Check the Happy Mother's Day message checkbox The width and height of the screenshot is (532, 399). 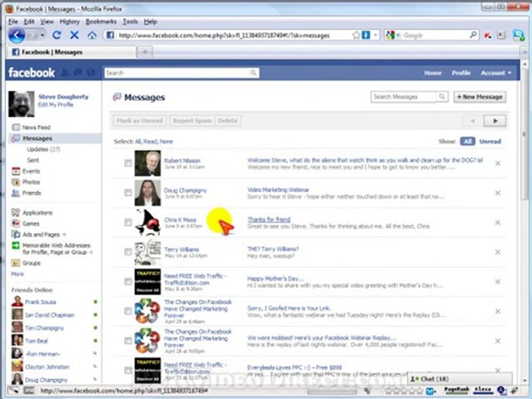(128, 282)
